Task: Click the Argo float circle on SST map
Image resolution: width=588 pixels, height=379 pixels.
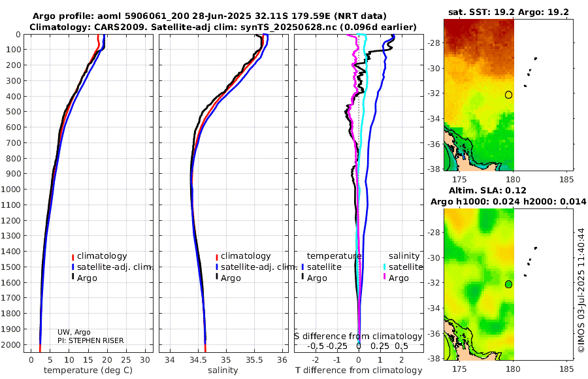Action: point(508,95)
